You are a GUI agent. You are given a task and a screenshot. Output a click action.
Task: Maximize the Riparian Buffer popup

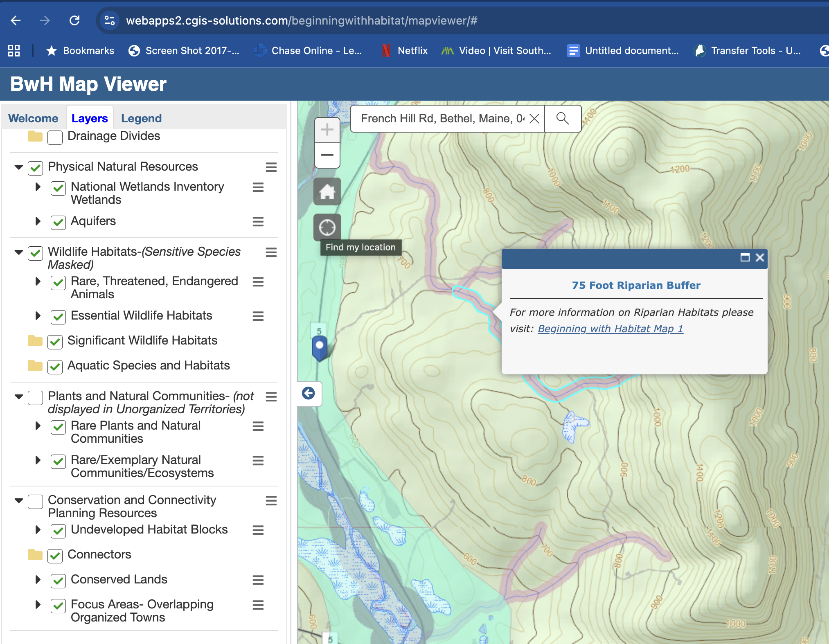(745, 257)
